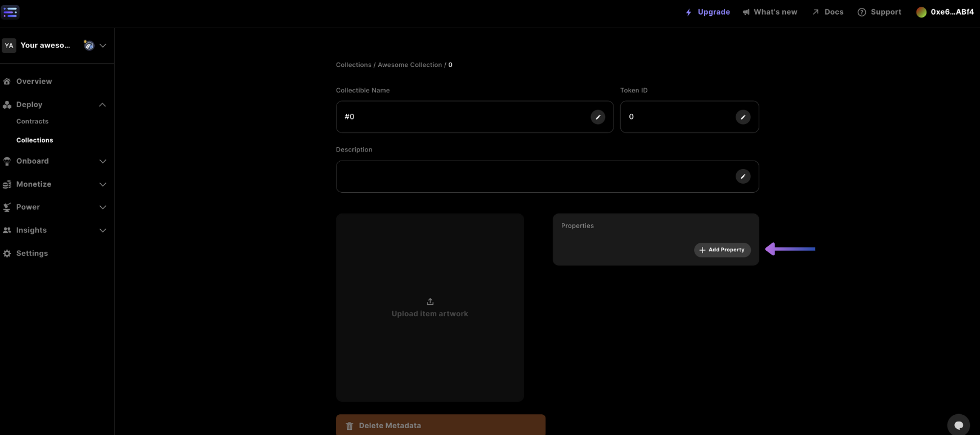Click the Description edit pencil icon
This screenshot has width=980, height=435.
742,176
